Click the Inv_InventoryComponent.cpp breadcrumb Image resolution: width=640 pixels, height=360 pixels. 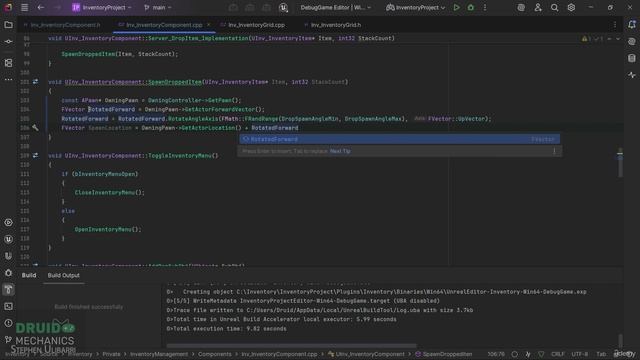[x=279, y=354]
